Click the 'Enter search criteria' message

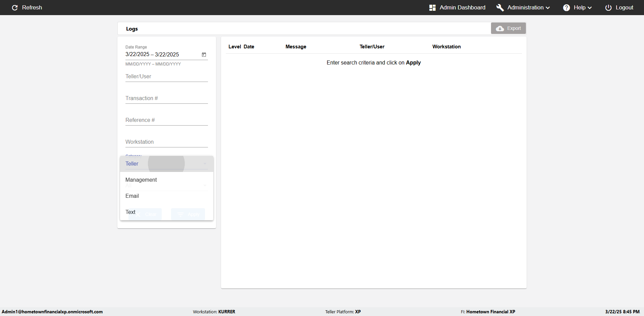pos(373,63)
